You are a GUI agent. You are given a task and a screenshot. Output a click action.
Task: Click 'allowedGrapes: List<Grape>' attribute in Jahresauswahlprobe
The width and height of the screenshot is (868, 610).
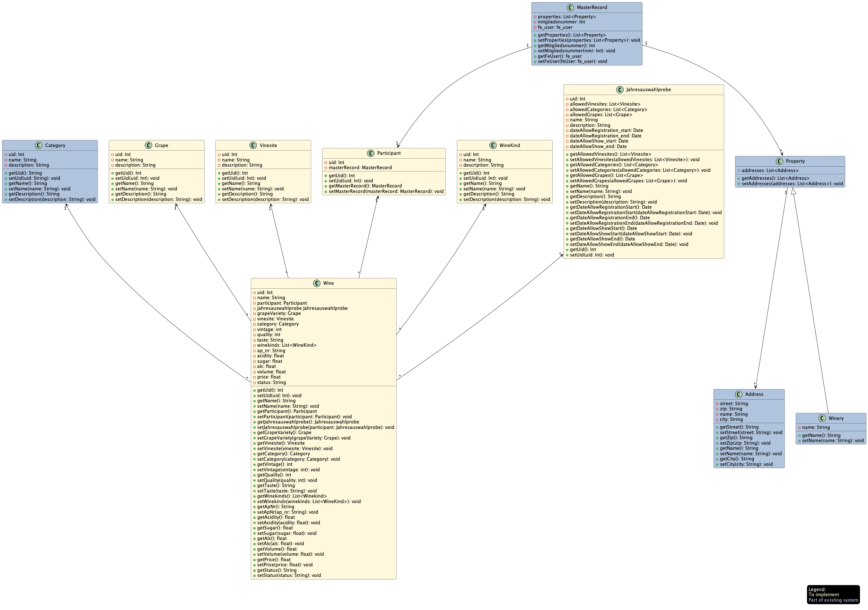601,115
